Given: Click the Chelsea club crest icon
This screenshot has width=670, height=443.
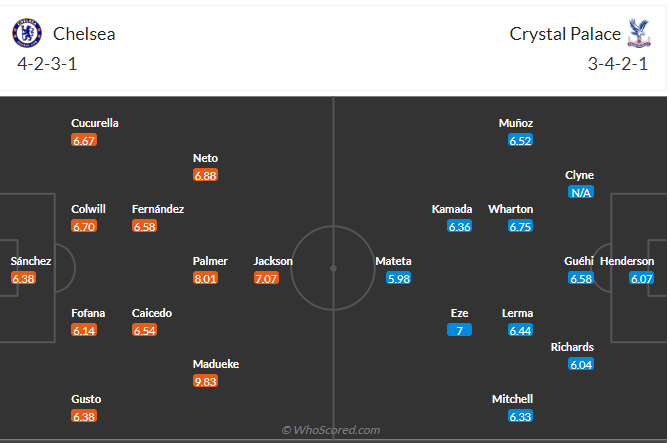Looking at the screenshot, I should 27,33.
